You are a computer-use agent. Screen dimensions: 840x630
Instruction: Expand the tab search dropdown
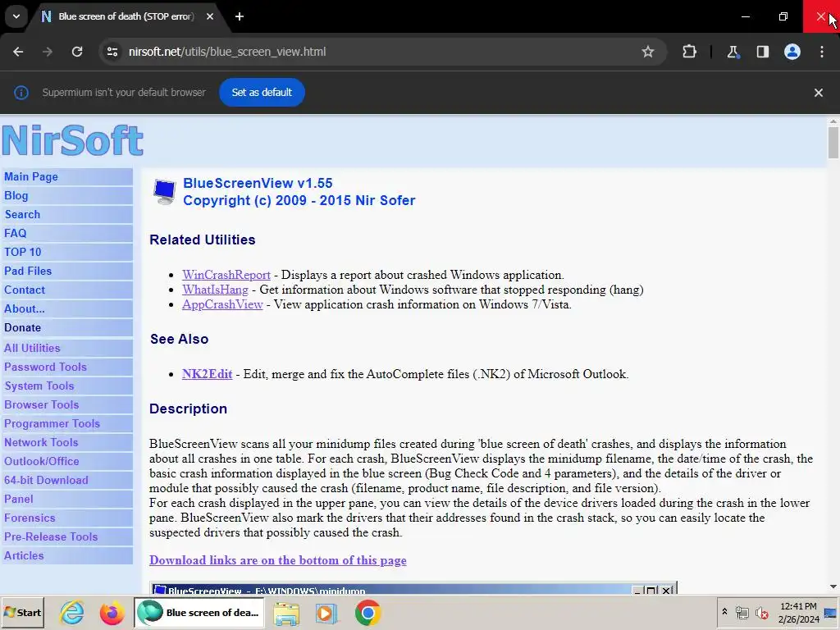point(16,16)
